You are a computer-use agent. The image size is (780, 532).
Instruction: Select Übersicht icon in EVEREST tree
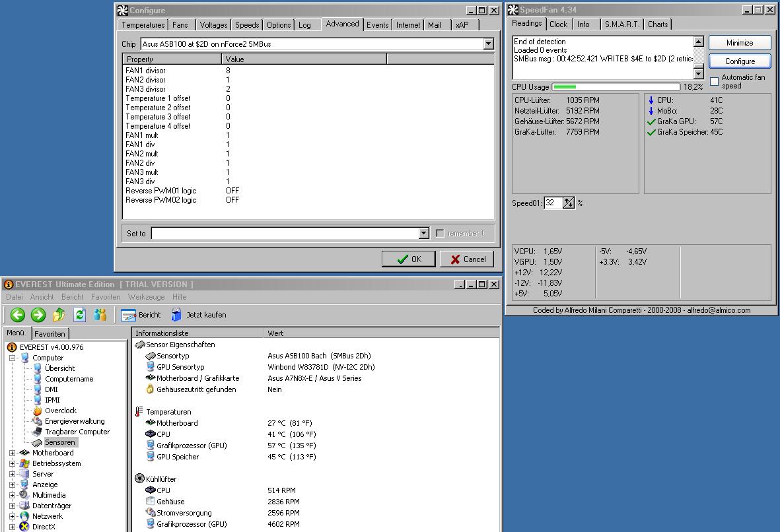(37, 368)
